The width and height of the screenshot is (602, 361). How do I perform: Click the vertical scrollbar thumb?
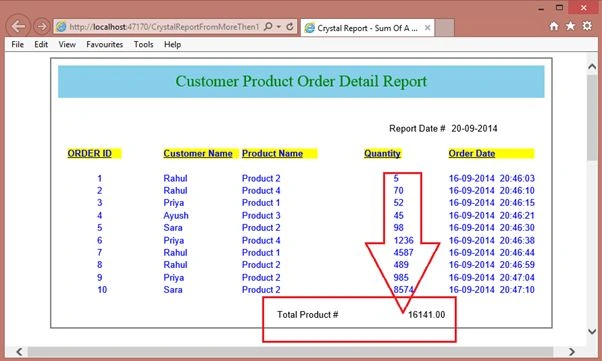pos(592,118)
